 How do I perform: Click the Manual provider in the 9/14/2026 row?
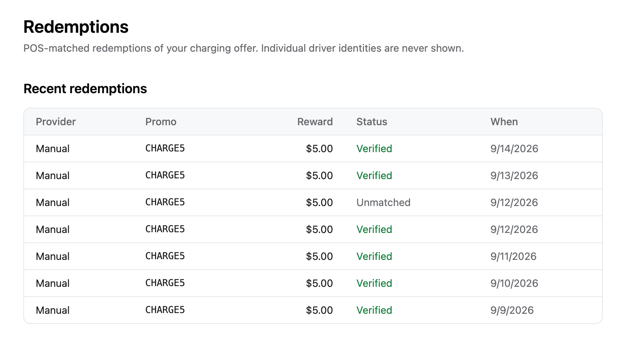(x=52, y=149)
